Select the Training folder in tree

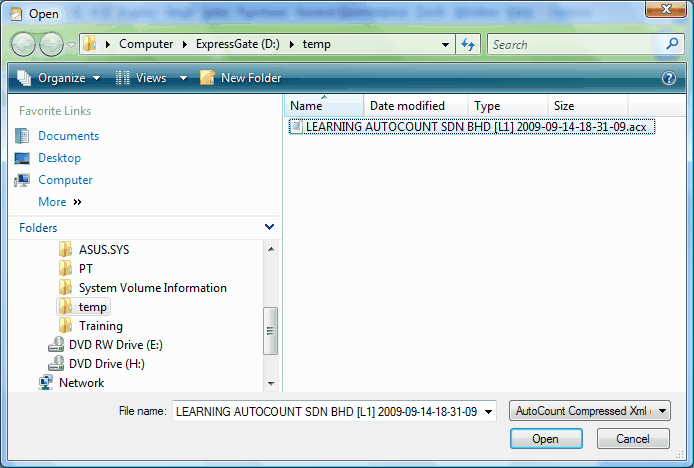pos(101,326)
